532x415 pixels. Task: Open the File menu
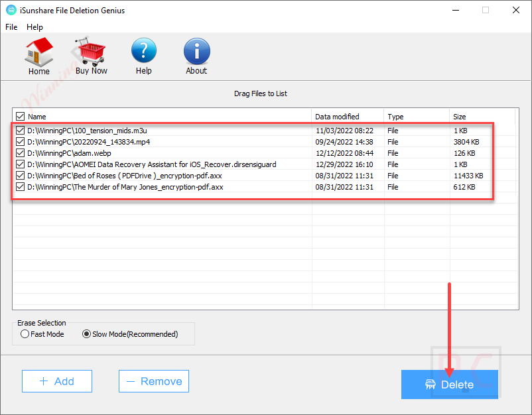[11, 27]
